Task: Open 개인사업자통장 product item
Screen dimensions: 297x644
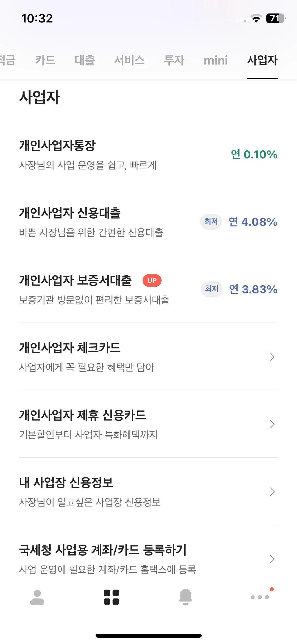Action: (148, 155)
